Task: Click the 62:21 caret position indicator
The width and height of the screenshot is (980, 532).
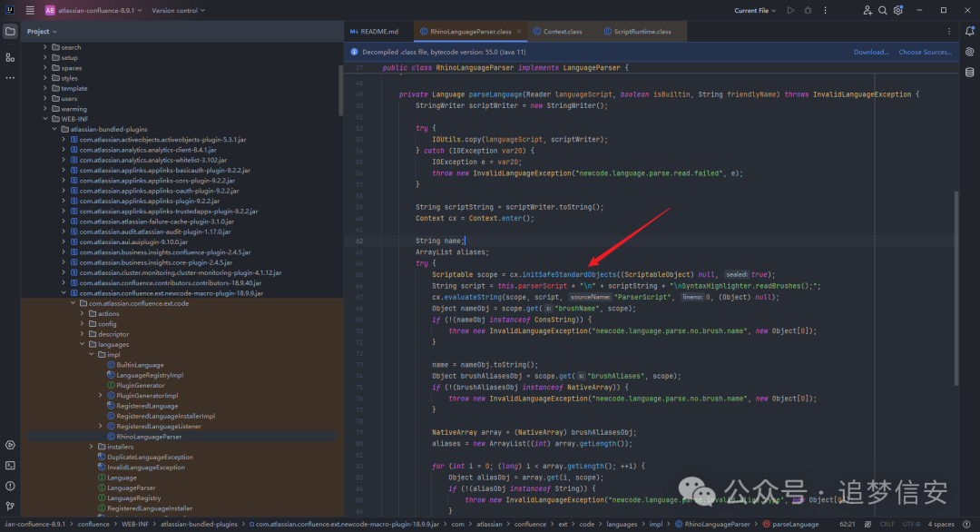Action: [x=847, y=525]
